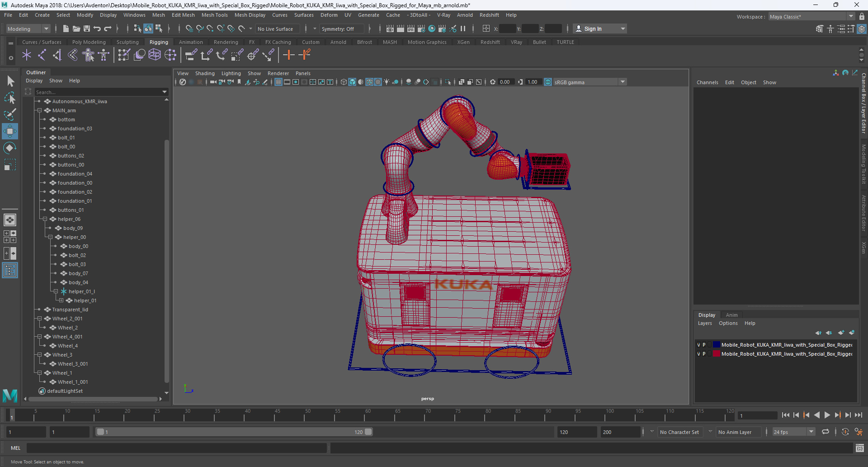Select the Scale tool in toolbox

[10, 164]
